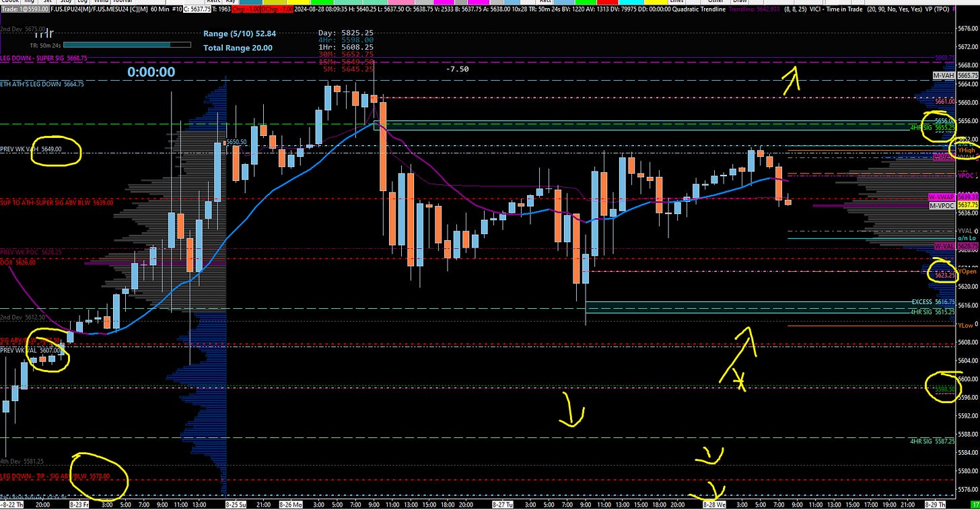Click the 'DOJI 5626.00' label

tap(17, 262)
